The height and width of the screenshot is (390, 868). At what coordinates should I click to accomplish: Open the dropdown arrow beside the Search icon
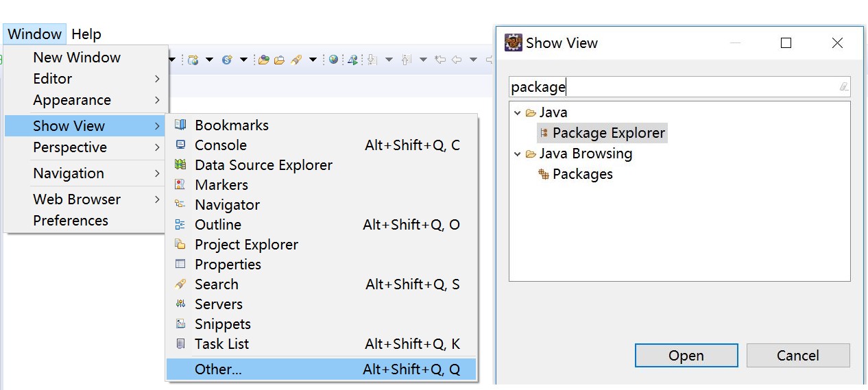point(313,60)
